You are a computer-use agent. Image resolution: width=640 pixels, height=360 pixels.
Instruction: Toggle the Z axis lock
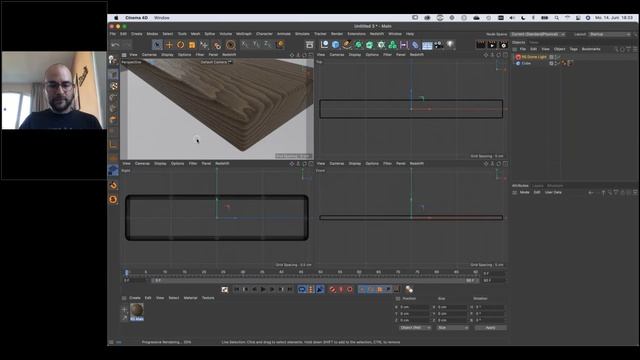pyautogui.click(x=267, y=44)
